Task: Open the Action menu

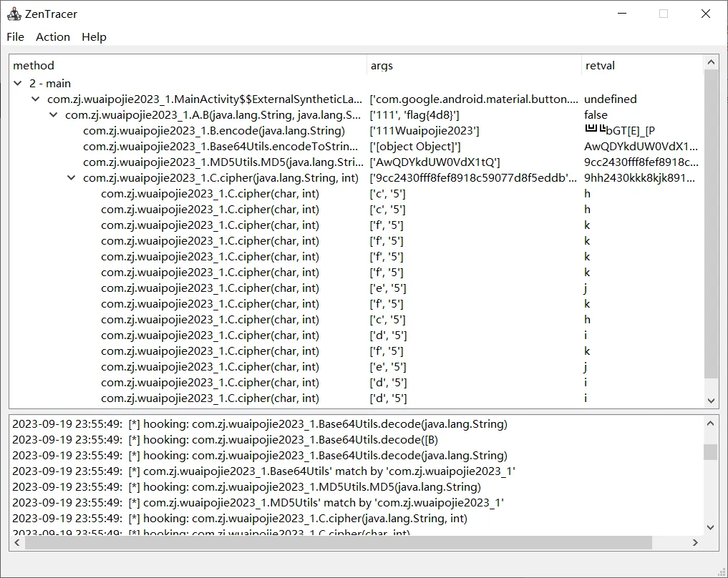Action: pos(53,37)
